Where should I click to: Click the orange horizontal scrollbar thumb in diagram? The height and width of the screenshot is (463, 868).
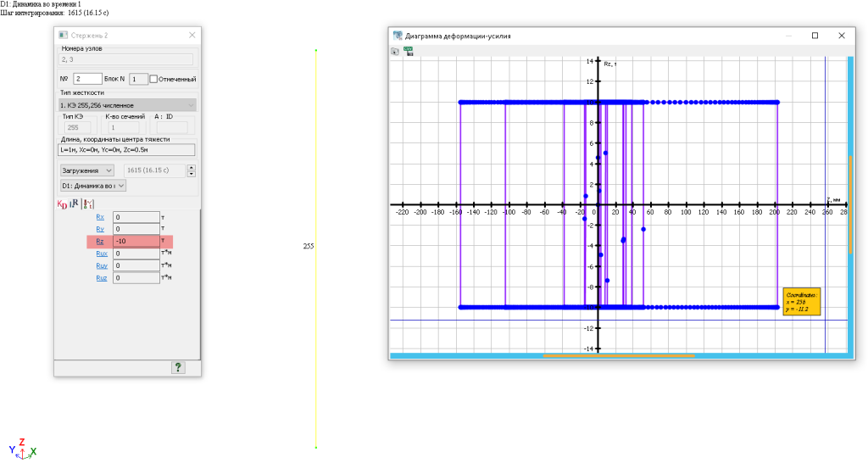click(619, 355)
